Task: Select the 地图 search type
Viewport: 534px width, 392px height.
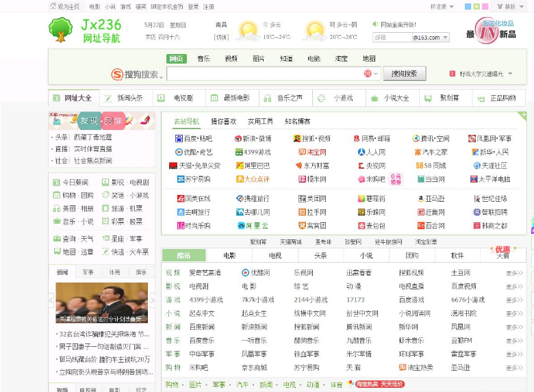Action: [x=369, y=59]
